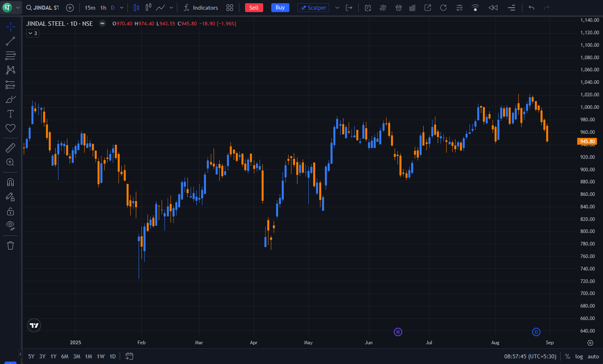Click the red Sell button
This screenshot has width=603, height=364.
[x=254, y=8]
